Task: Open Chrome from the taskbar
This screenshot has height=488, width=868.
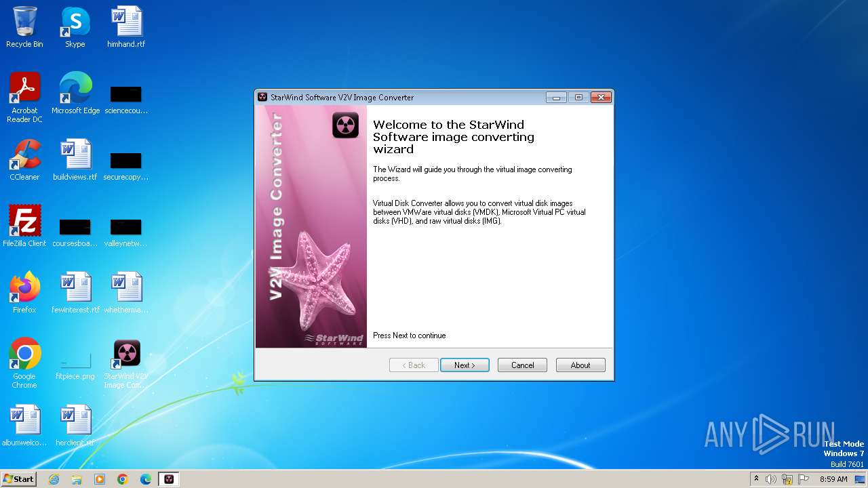Action: tap(123, 479)
